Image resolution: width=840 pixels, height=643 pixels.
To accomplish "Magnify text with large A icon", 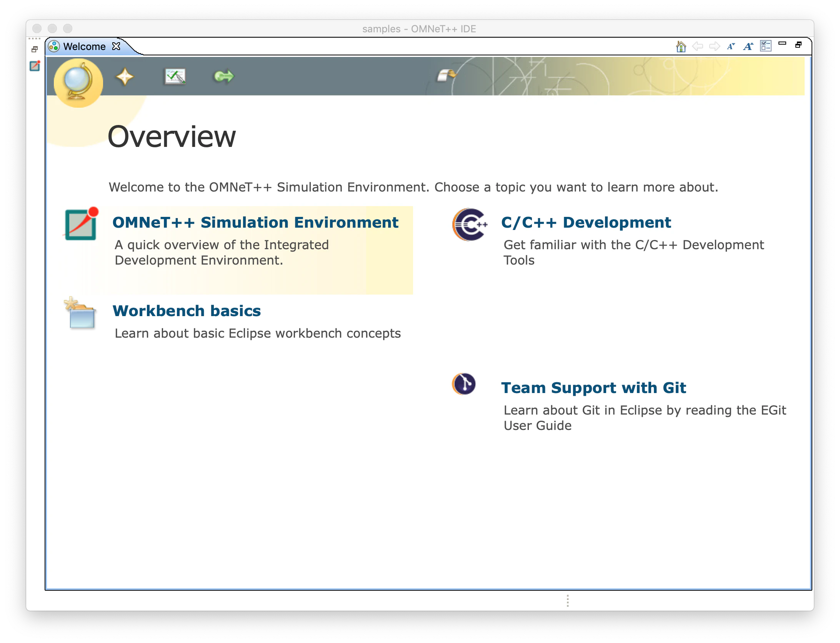I will click(748, 47).
